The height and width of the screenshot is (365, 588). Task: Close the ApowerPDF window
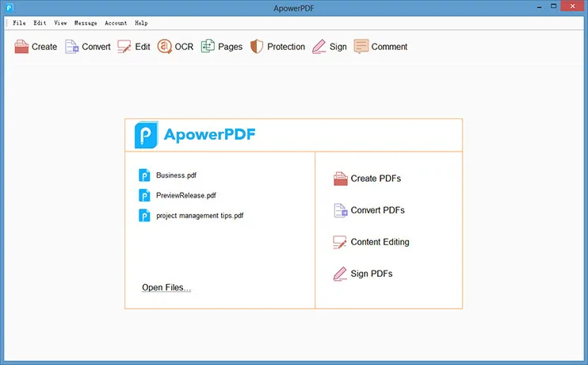[573, 6]
